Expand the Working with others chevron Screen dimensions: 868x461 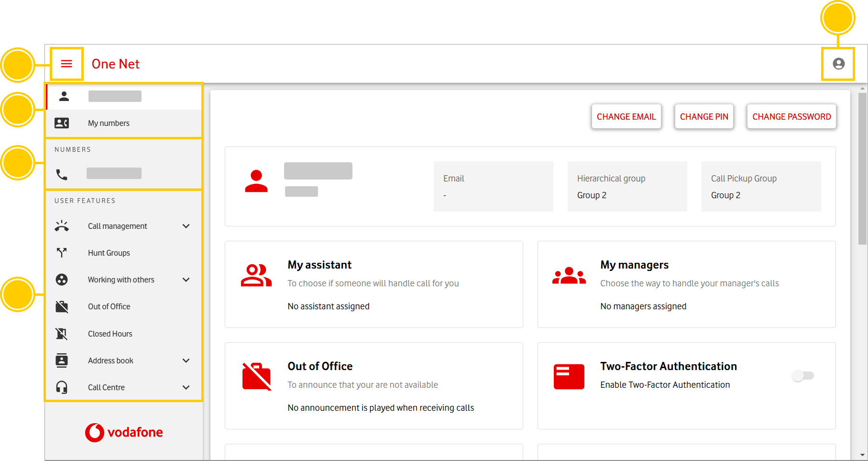[x=186, y=280]
